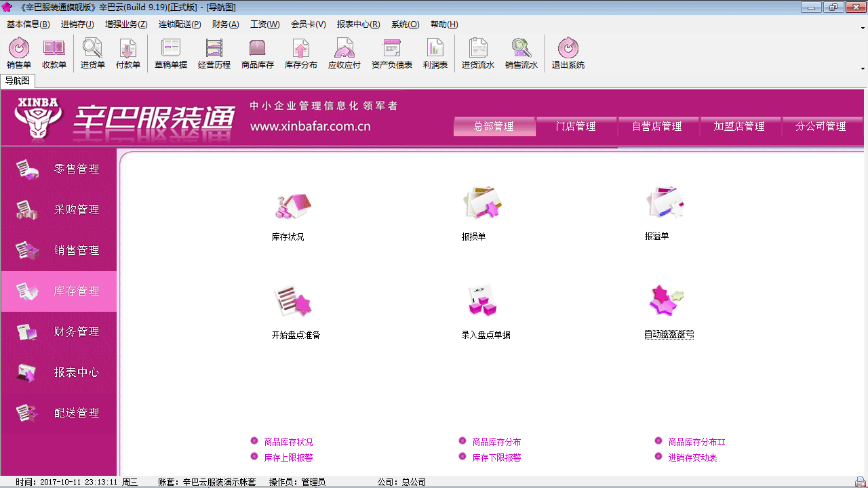Open the 商品库存状况 link
868x488 pixels.
click(x=289, y=442)
